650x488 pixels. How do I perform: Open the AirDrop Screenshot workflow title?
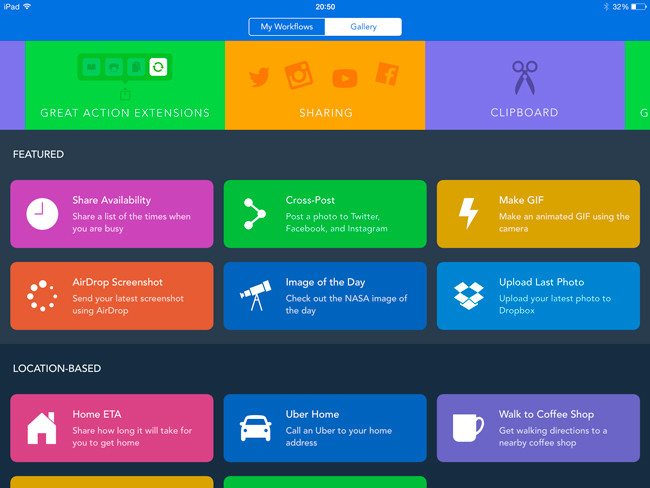[x=117, y=282]
